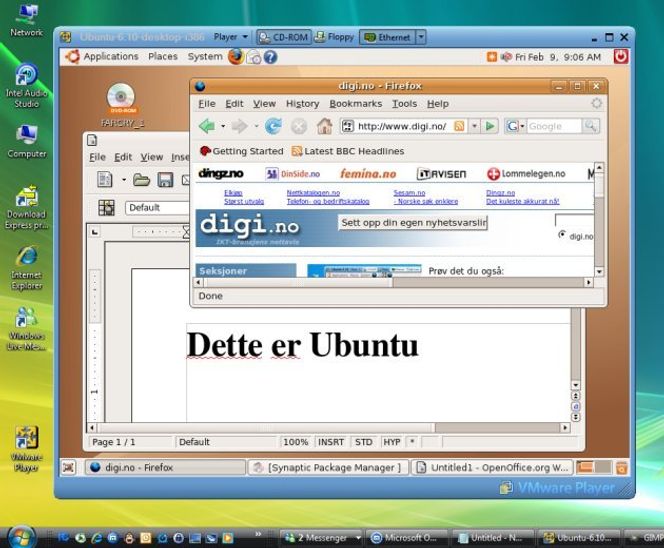Launch Firefox from the Ubuntu top panel
Image resolution: width=664 pixels, height=548 pixels.
point(236,57)
